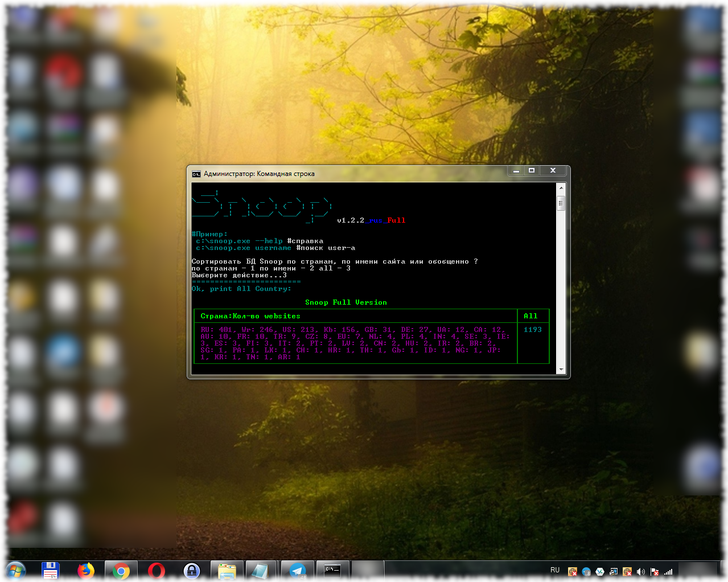Open the KeePass padlock taskbar icon
Image resolution: width=728 pixels, height=582 pixels.
pyautogui.click(x=192, y=571)
